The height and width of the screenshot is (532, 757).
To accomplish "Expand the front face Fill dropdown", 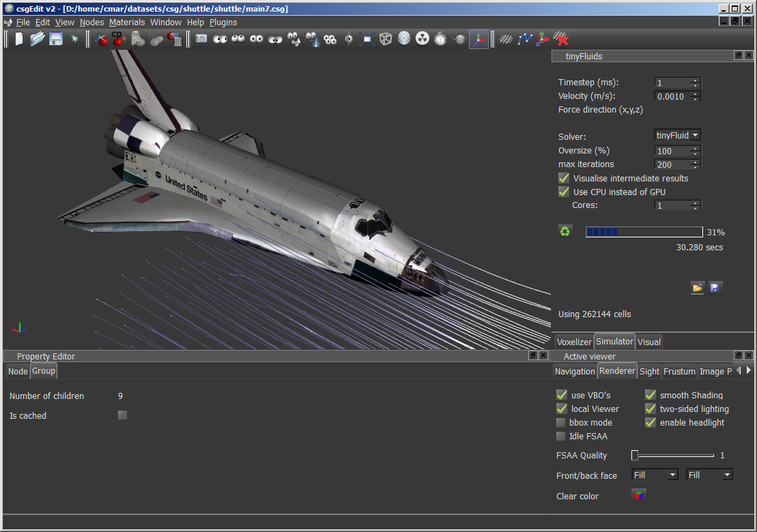I will coord(654,475).
